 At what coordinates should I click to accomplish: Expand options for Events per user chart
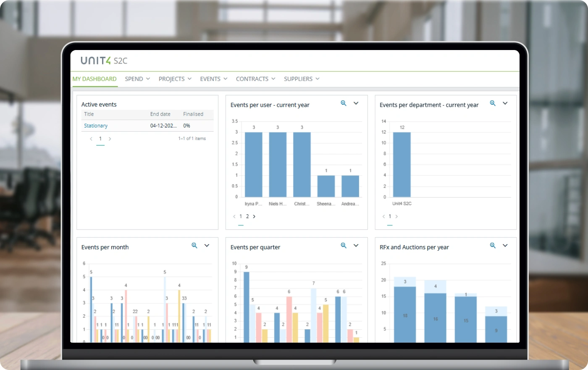(x=356, y=103)
